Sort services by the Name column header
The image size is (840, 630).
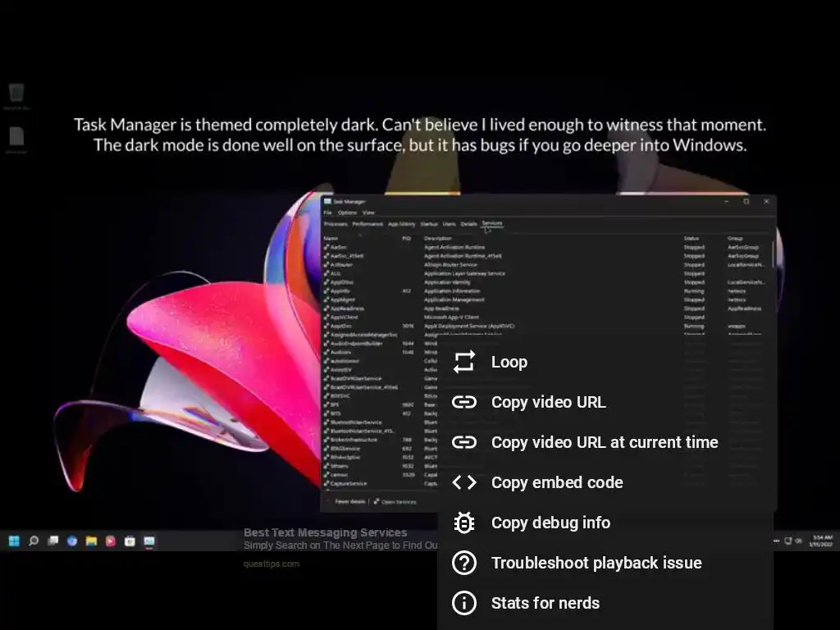[331, 239]
